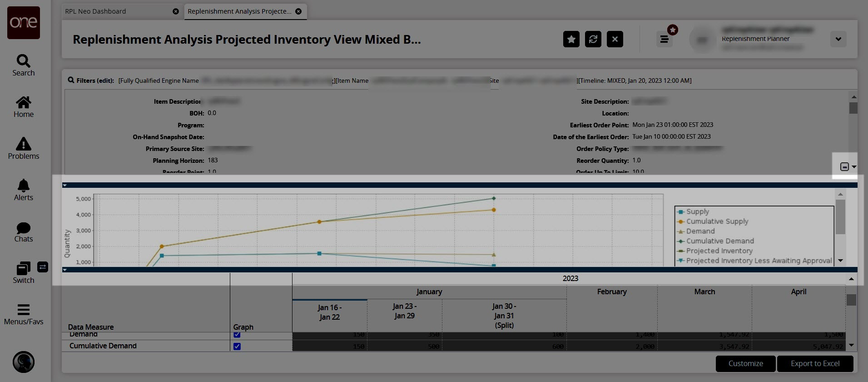Refresh the Replenishment Analysis view
868x382 pixels.
[593, 39]
